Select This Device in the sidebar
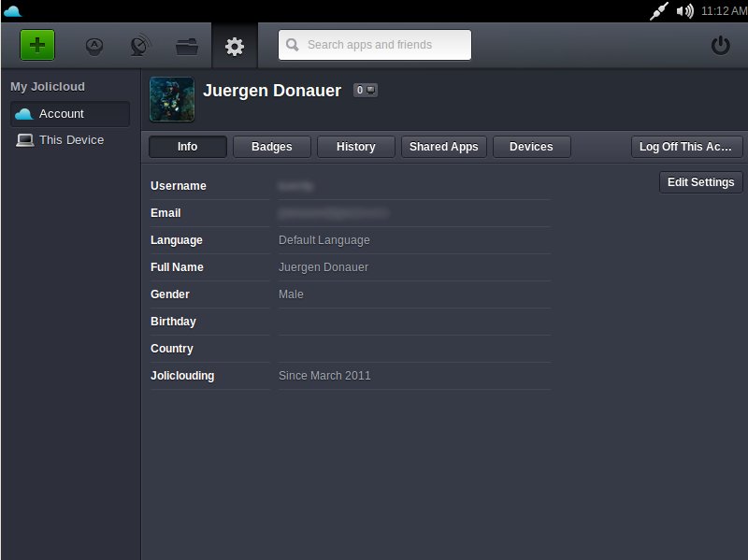 click(x=70, y=140)
